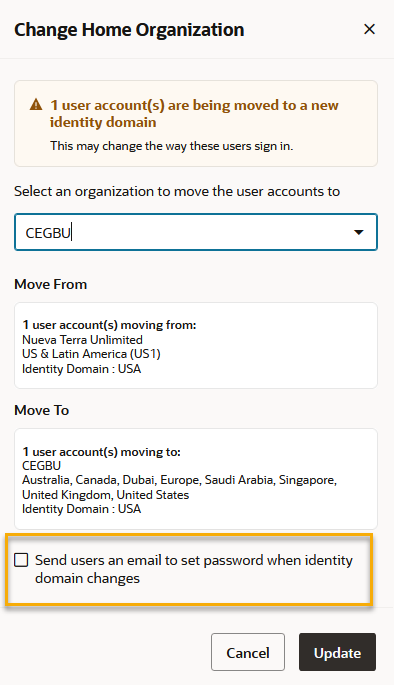Cancel the home organization change
The height and width of the screenshot is (685, 395).
click(x=248, y=652)
